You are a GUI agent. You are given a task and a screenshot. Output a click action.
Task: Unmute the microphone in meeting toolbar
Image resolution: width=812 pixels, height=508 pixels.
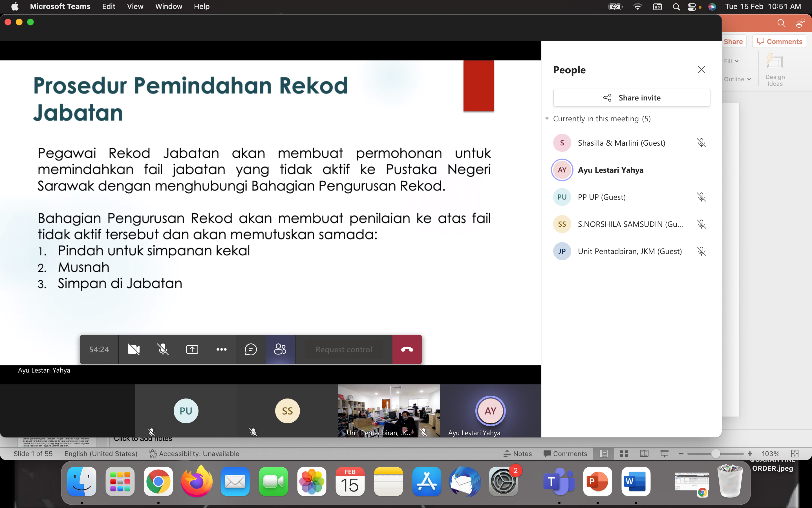coord(163,349)
